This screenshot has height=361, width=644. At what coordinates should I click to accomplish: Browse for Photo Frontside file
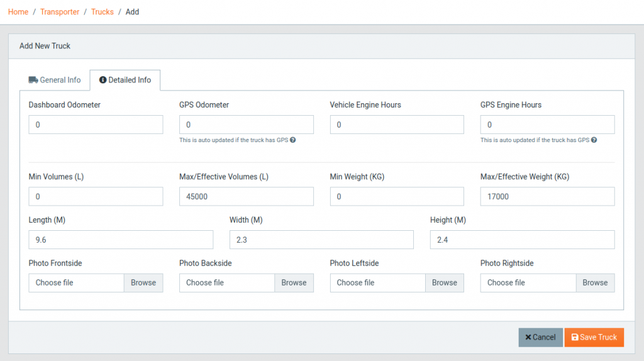pos(143,282)
